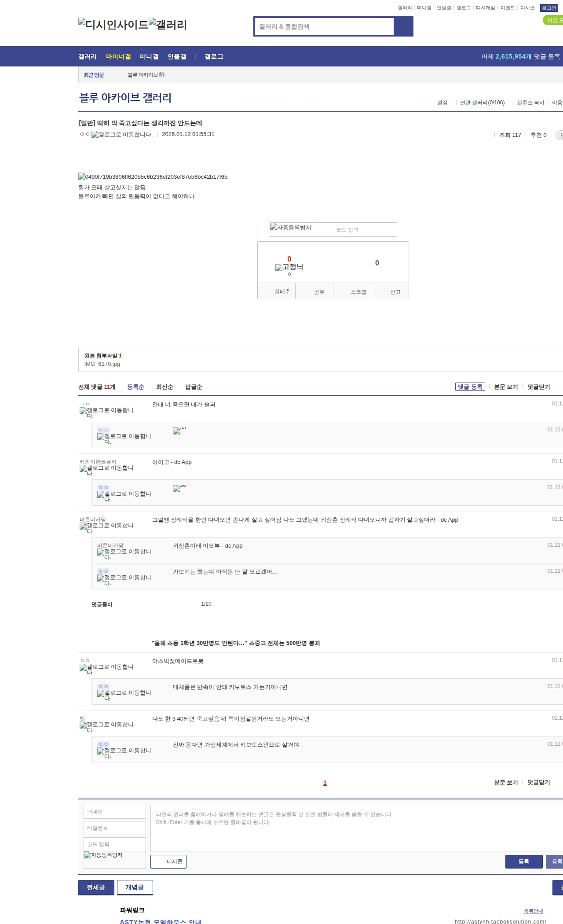563x924 pixels.
Task: Click the 고정닉 icon in recommend box
Action: [289, 267]
